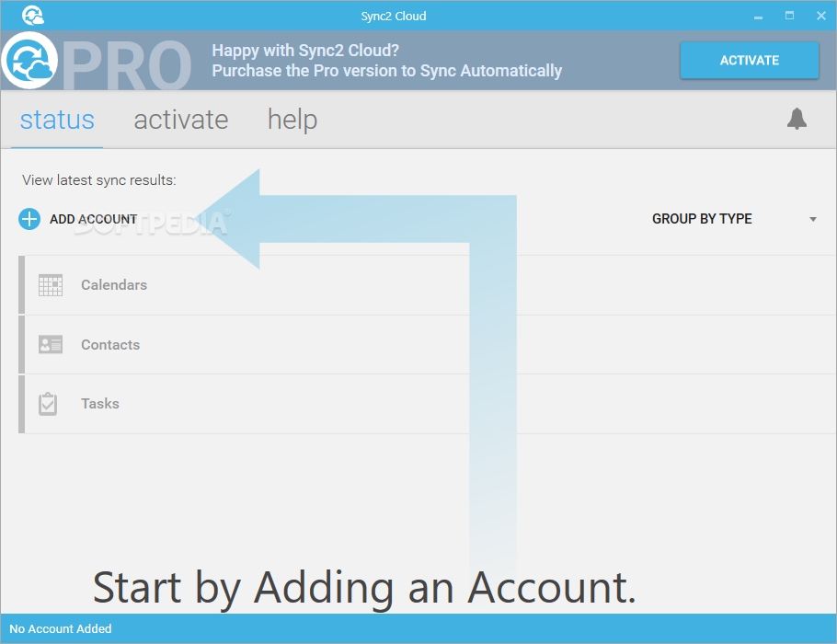Image resolution: width=837 pixels, height=644 pixels.
Task: Open the activate tab
Action: (x=181, y=120)
